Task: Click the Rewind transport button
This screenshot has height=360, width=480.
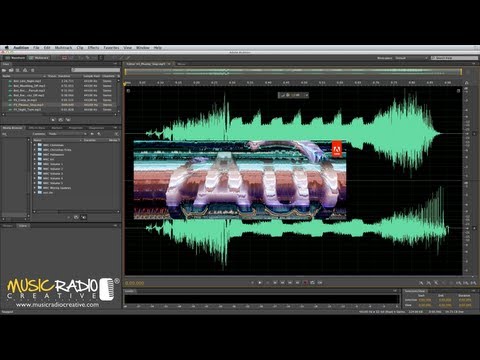Action: tap(283, 283)
